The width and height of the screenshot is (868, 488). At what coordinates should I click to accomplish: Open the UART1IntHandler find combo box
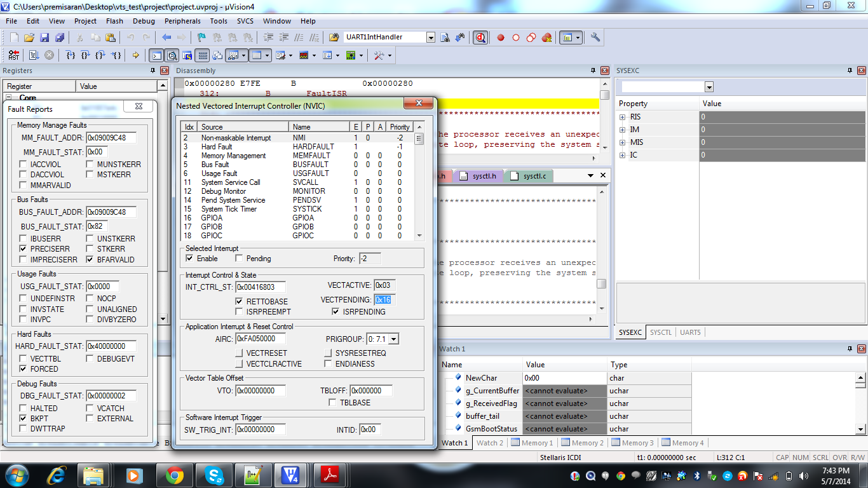(x=431, y=37)
